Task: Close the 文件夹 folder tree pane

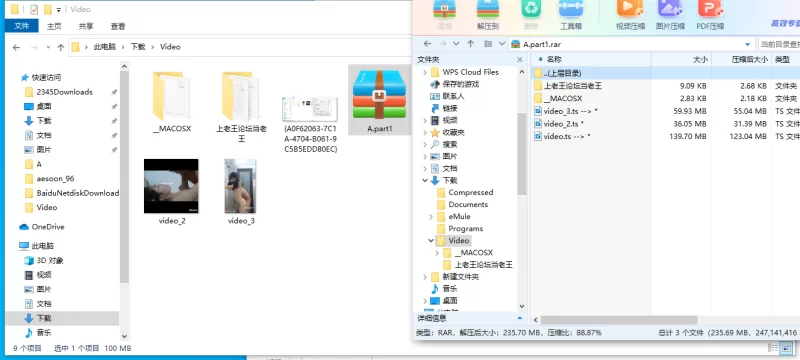Action: pos(520,60)
